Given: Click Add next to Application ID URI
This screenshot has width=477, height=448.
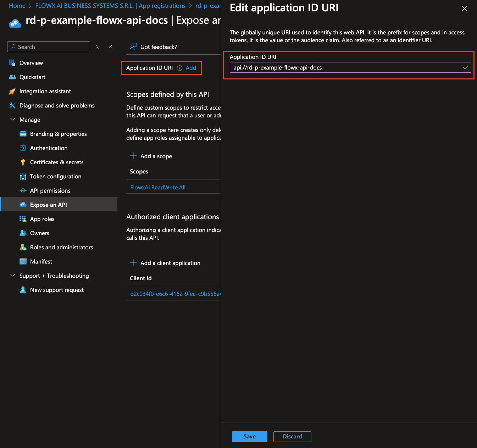Looking at the screenshot, I should (x=191, y=68).
